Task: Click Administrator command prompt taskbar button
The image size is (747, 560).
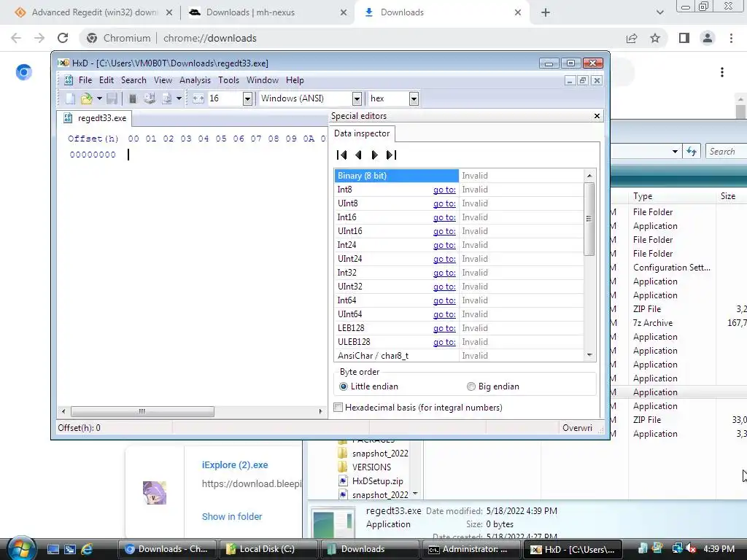Action: [x=471, y=549]
